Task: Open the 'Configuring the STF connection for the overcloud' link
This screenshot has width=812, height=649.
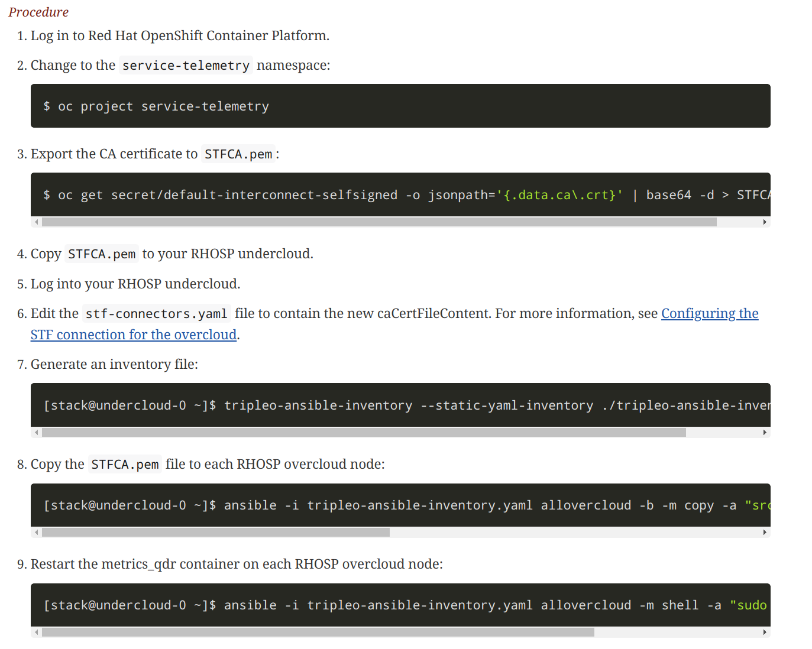Action: [709, 314]
